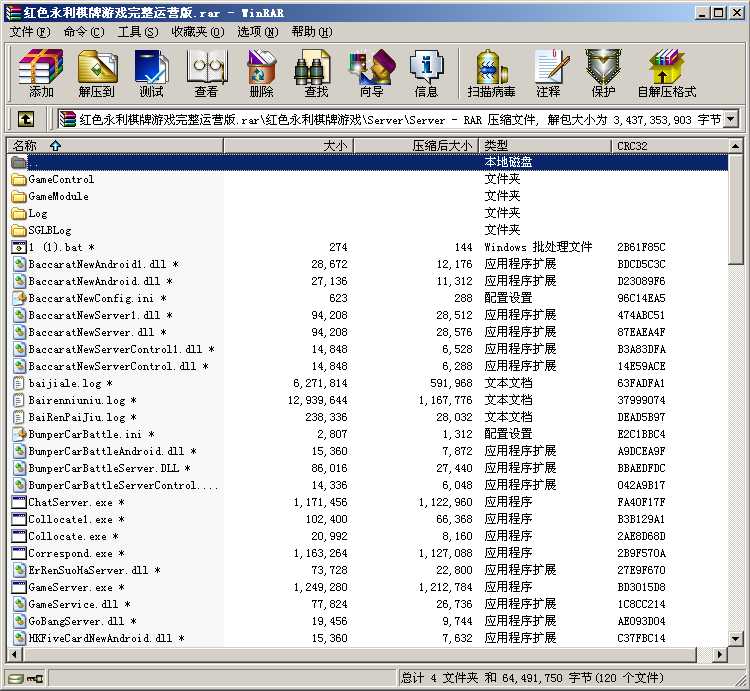Viewport: 750px width, 691px height.
Task: Open the Tools (工具) menu
Action: pos(138,32)
